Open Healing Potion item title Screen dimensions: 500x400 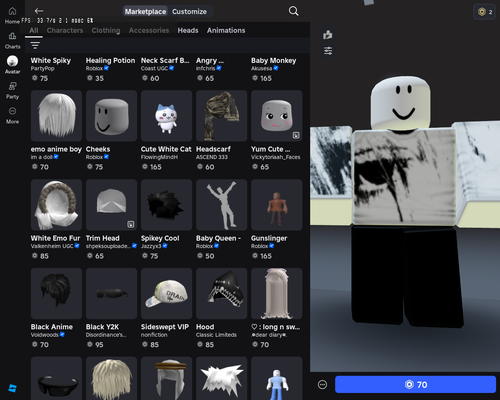tap(110, 61)
